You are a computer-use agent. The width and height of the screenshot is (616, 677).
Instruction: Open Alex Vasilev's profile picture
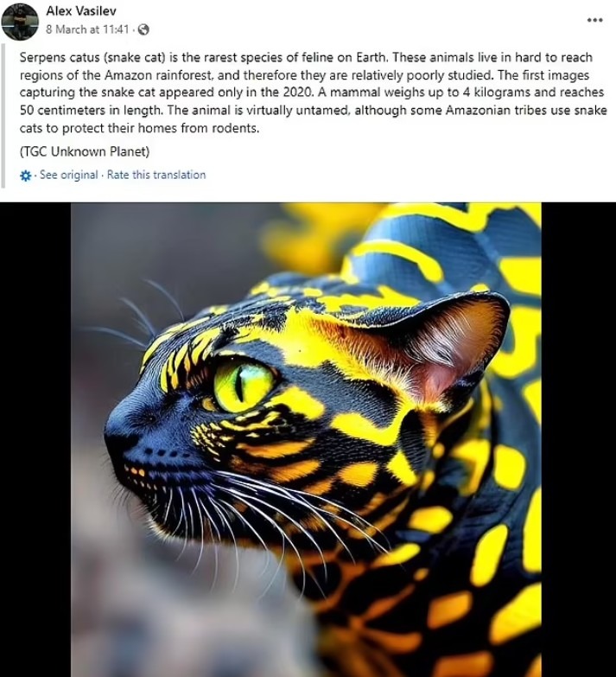pos(20,21)
